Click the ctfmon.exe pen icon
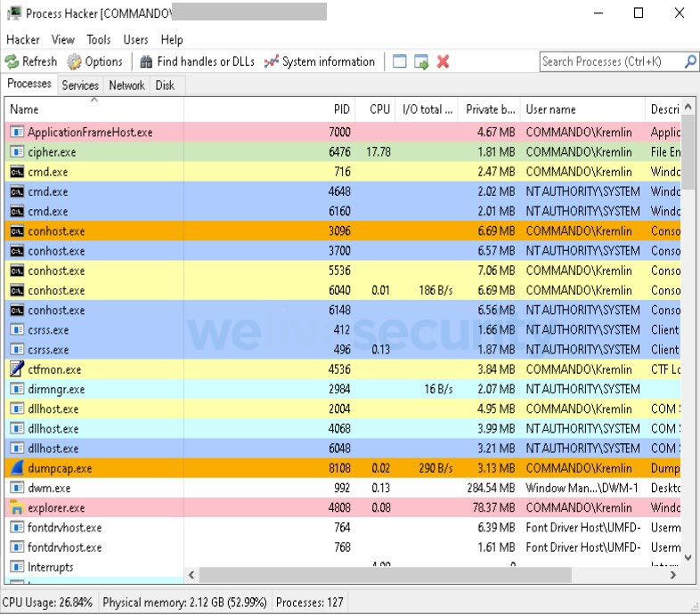700x615 pixels. pyautogui.click(x=17, y=369)
